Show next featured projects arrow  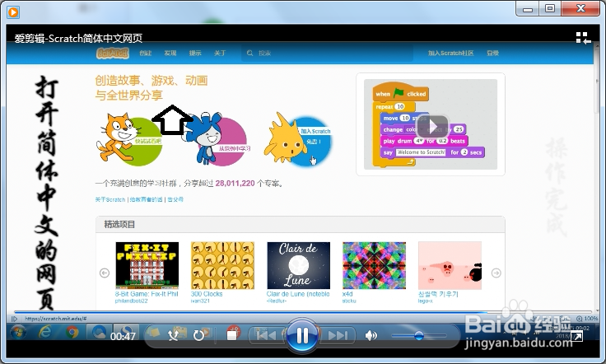pos(496,273)
